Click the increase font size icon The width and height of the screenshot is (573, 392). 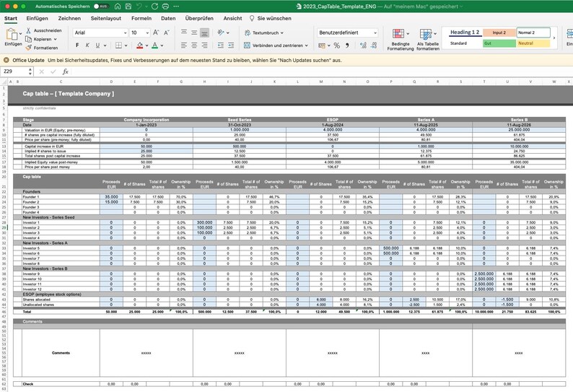point(156,32)
